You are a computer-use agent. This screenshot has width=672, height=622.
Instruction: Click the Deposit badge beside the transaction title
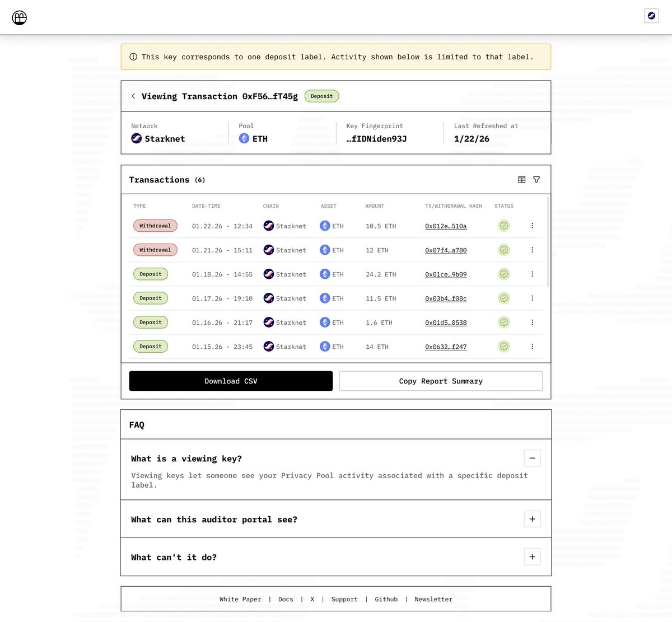[321, 96]
